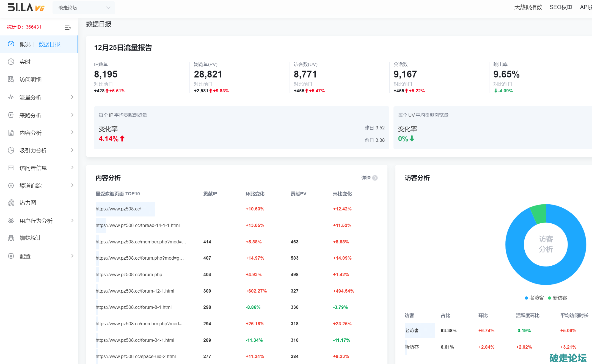Toggle 老访客 legend in donut chart
The width and height of the screenshot is (592, 364).
coord(534,298)
